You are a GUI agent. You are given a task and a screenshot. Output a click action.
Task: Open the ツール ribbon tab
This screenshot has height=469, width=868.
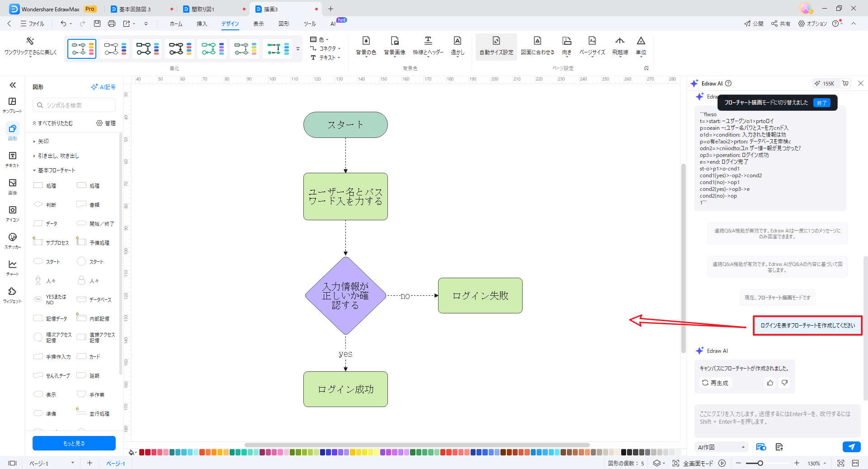(x=310, y=24)
